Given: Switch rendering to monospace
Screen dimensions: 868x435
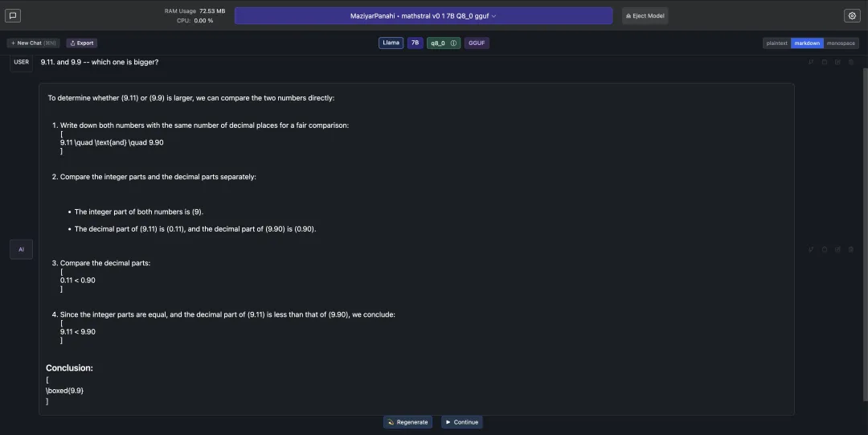Looking at the screenshot, I should coord(841,43).
